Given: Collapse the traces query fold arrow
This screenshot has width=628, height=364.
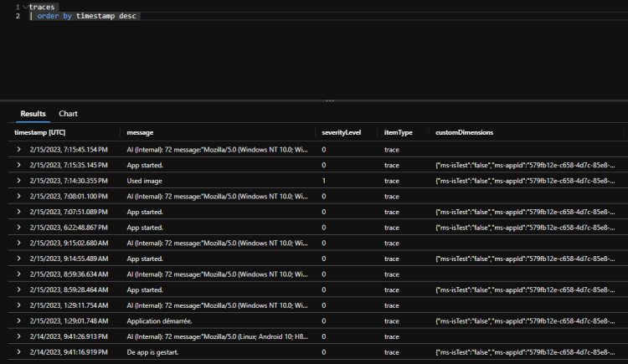Looking at the screenshot, I should [x=25, y=7].
